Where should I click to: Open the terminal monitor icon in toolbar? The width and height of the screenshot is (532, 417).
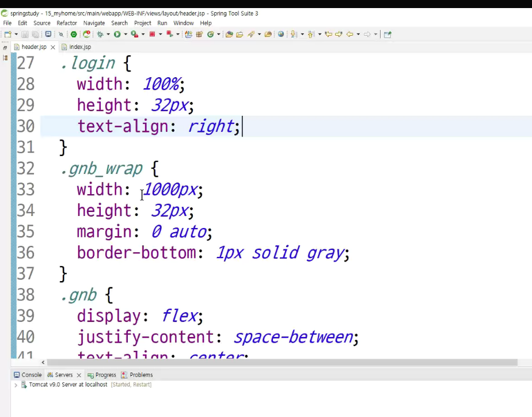point(48,34)
